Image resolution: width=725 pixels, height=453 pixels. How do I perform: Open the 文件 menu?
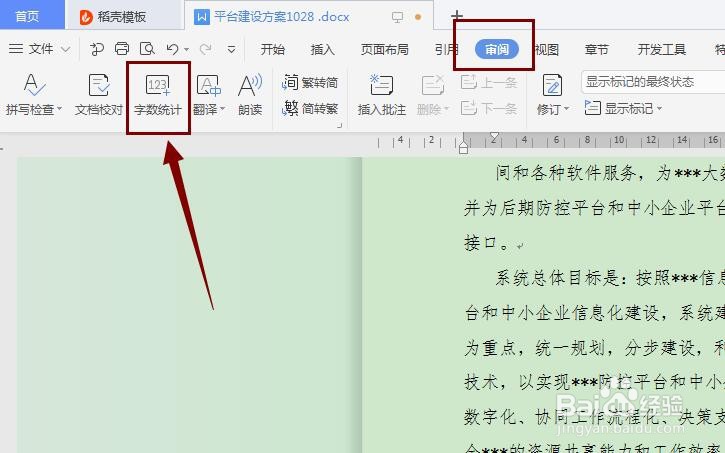[x=41, y=49]
